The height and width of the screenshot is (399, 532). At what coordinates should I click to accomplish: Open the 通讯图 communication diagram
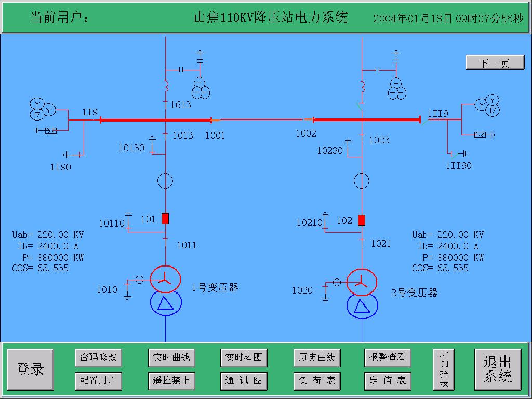(244, 381)
